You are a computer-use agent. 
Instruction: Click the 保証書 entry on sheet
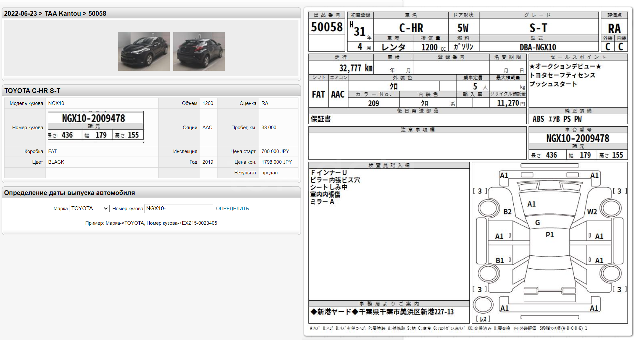321,119
